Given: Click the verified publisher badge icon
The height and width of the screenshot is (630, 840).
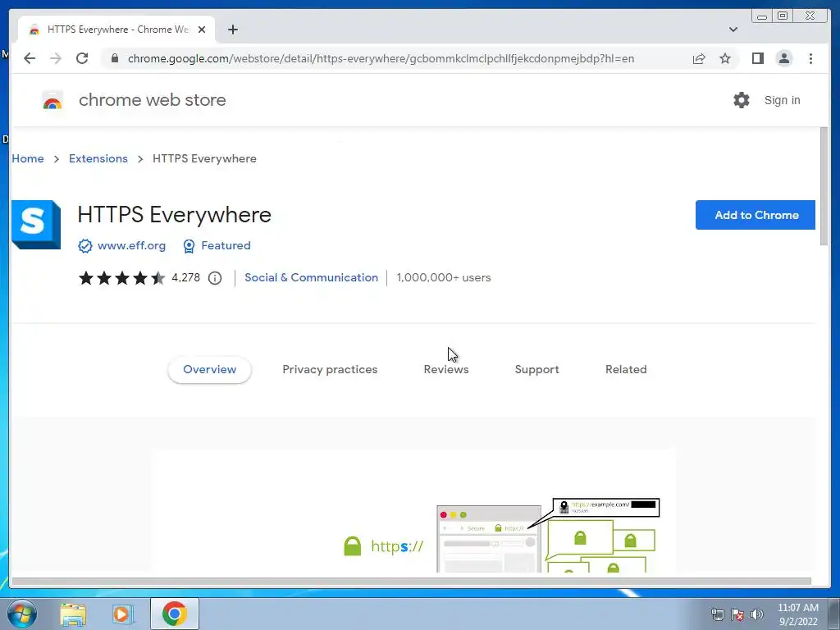Looking at the screenshot, I should point(85,246).
